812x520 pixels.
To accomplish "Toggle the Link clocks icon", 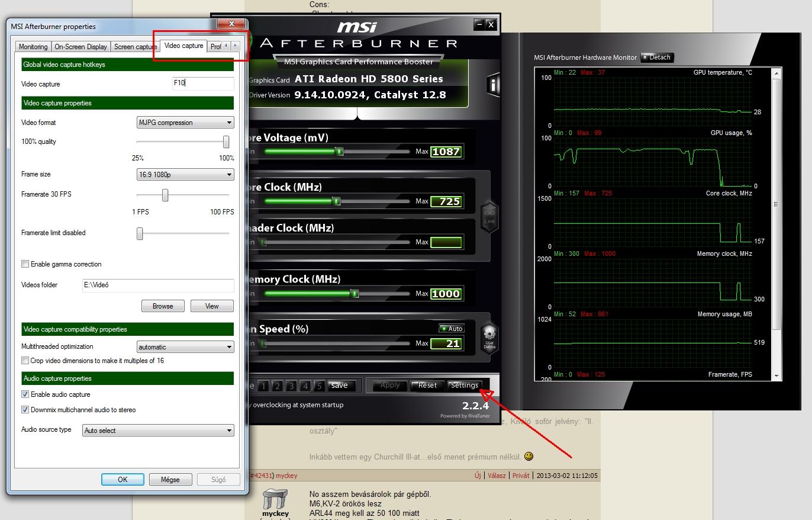I will pyautogui.click(x=489, y=216).
